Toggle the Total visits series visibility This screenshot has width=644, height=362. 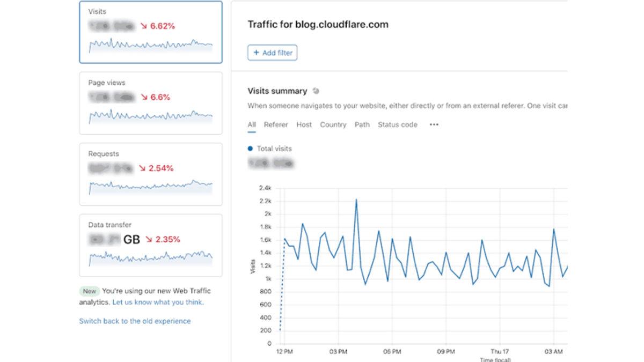(270, 149)
